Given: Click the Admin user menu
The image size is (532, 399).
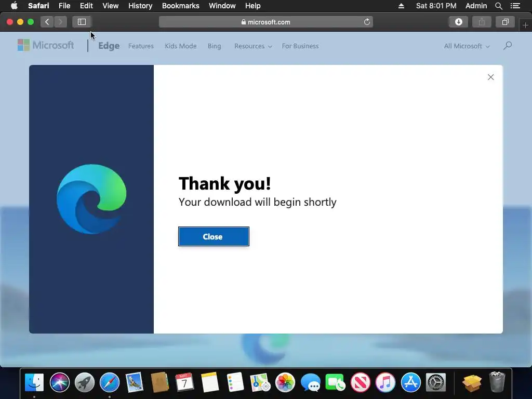Looking at the screenshot, I should 476,6.
